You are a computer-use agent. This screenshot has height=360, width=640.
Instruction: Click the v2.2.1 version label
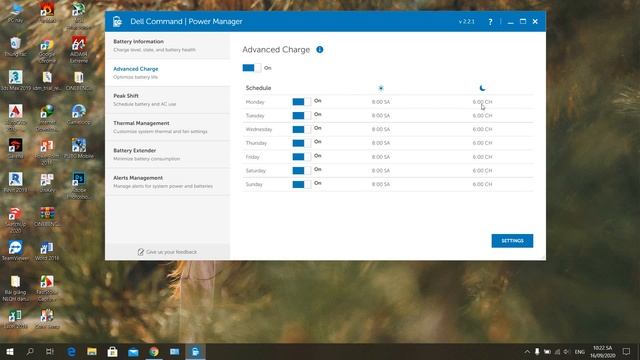467,22
